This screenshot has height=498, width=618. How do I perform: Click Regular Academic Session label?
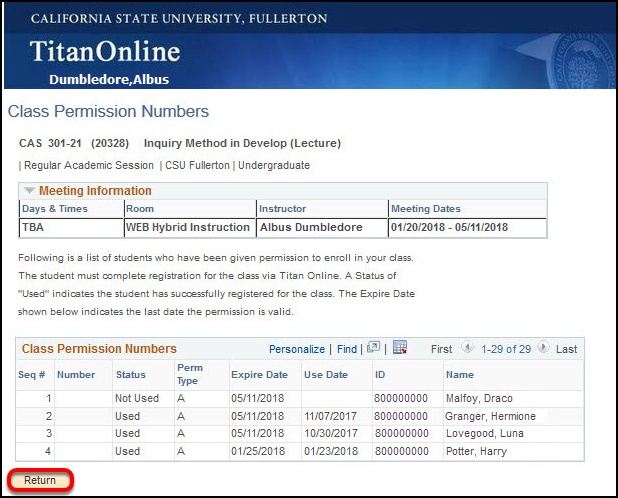tap(89, 165)
